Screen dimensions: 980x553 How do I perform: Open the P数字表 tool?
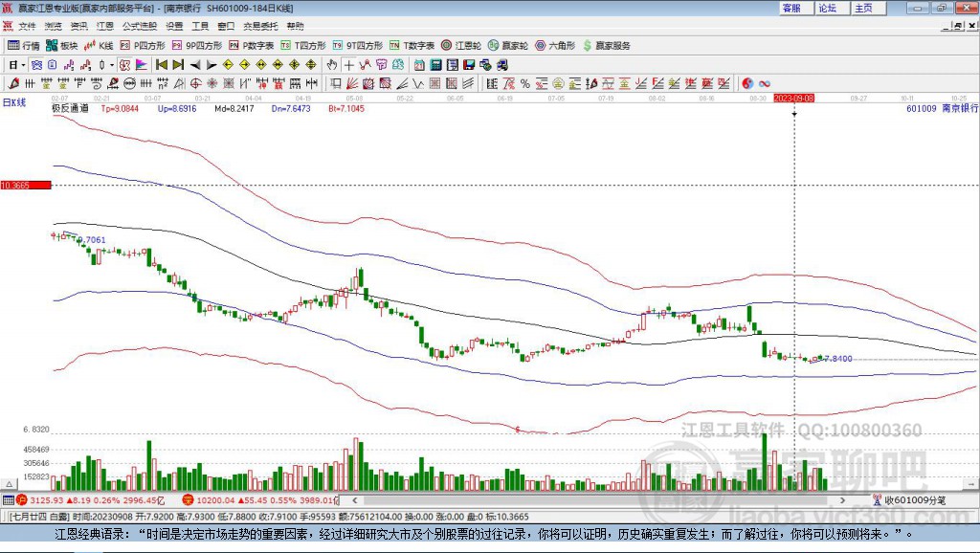click(252, 46)
